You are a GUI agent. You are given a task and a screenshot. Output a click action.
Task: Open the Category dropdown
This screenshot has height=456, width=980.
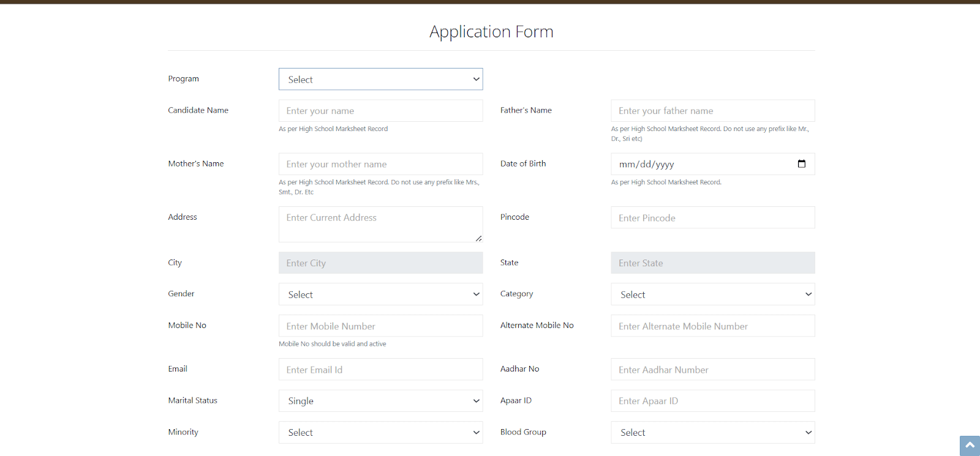coord(712,294)
